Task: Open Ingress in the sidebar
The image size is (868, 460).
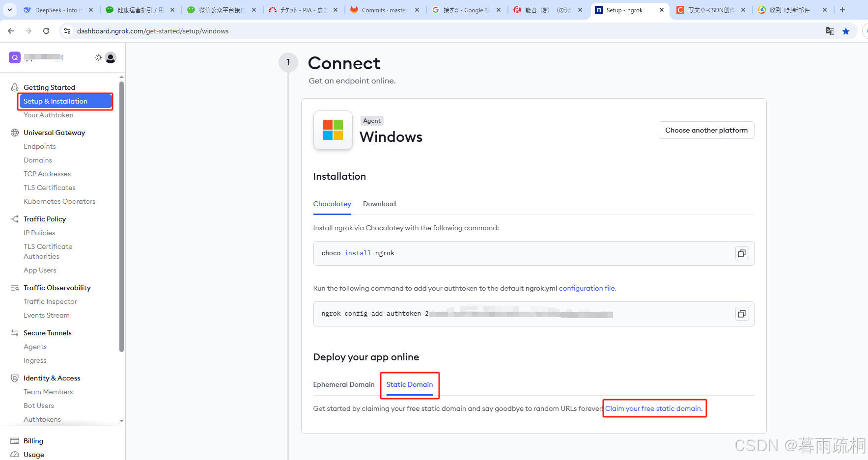Action: point(35,360)
